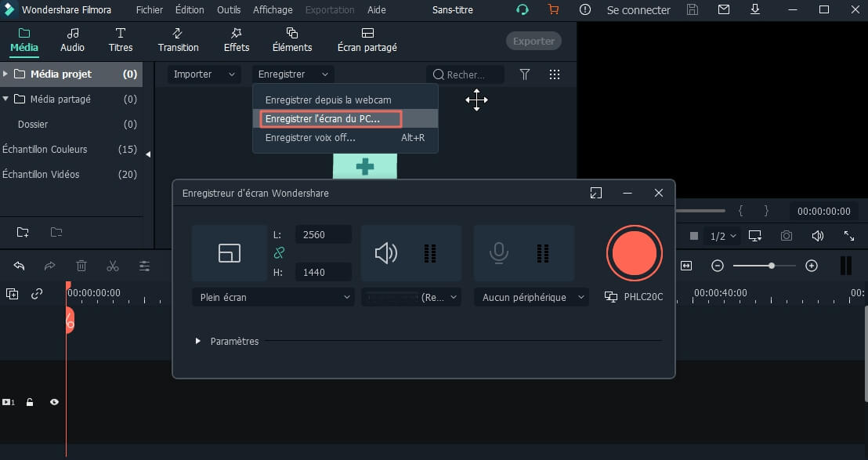Switch to the Titres tab

tap(121, 40)
